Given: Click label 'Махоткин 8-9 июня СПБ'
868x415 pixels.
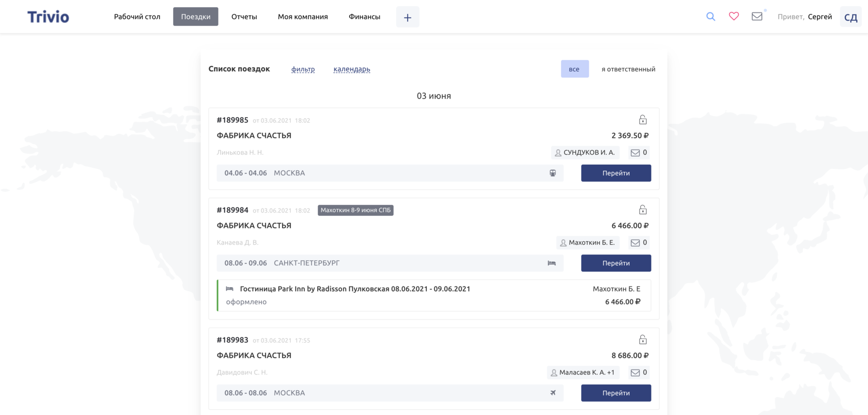Looking at the screenshot, I should click(x=355, y=210).
